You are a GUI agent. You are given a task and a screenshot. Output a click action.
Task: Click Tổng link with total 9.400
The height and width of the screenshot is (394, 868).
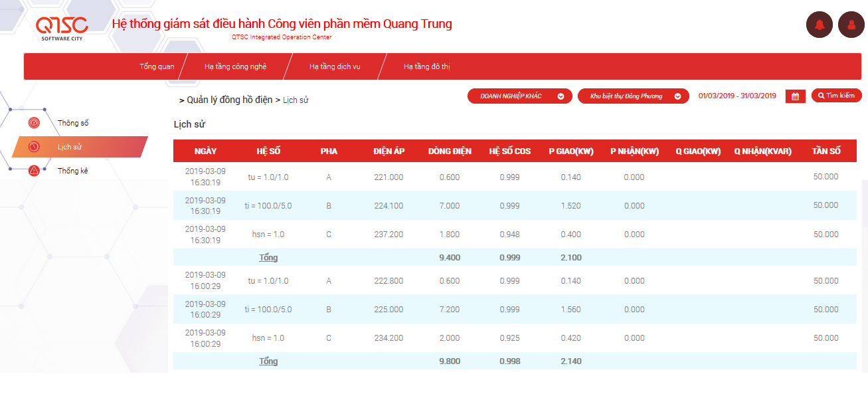pos(268,258)
